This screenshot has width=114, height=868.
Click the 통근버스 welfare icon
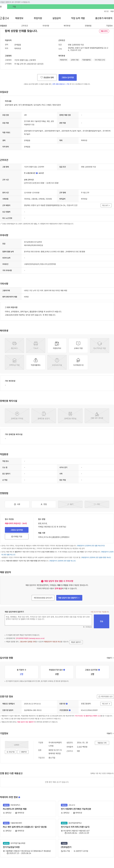coord(14,345)
